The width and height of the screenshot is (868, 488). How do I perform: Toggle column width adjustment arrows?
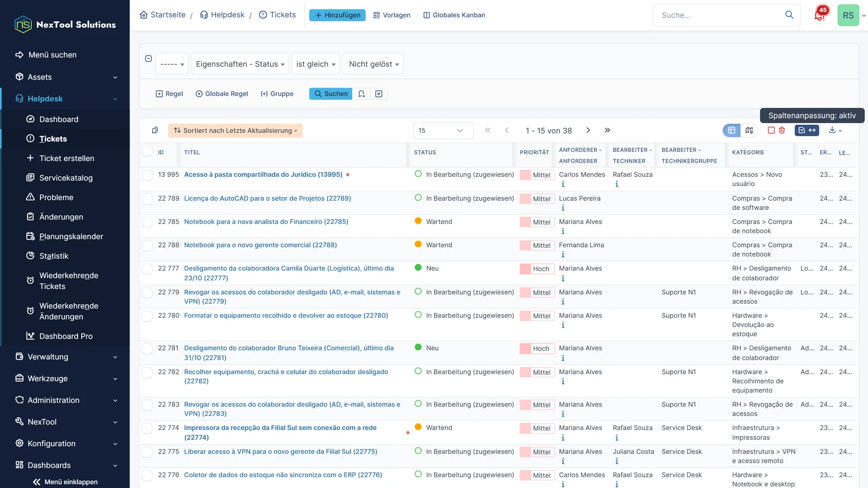tap(812, 130)
